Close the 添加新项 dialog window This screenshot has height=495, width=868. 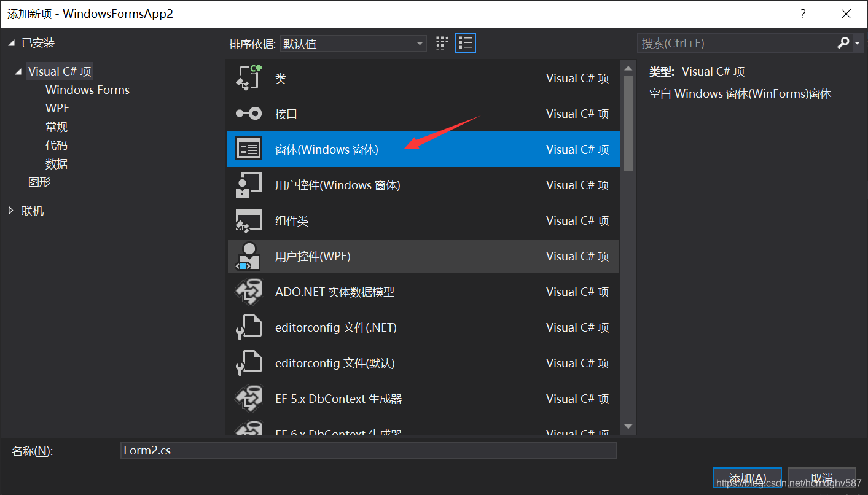(846, 14)
